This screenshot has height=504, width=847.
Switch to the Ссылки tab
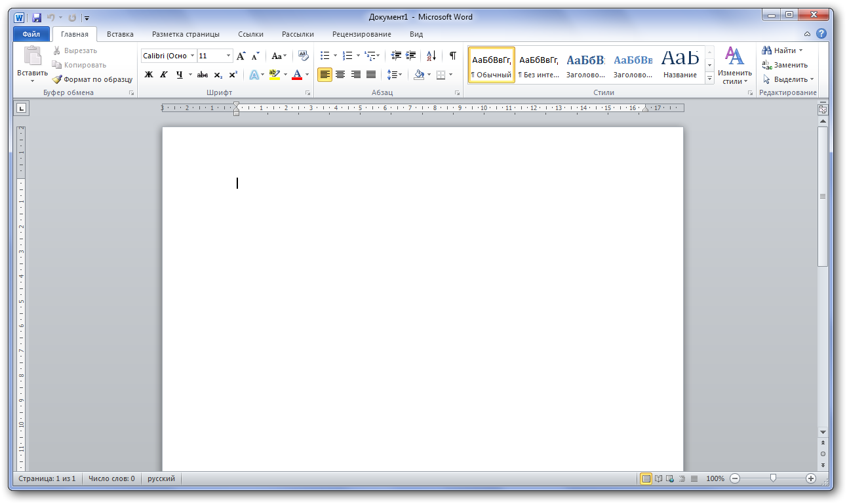click(x=250, y=34)
